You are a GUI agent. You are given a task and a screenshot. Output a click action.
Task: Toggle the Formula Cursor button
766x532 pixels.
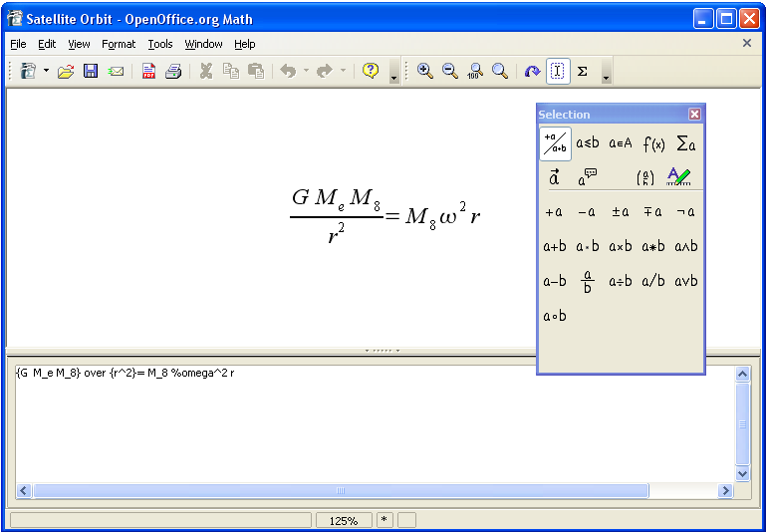[x=558, y=72]
